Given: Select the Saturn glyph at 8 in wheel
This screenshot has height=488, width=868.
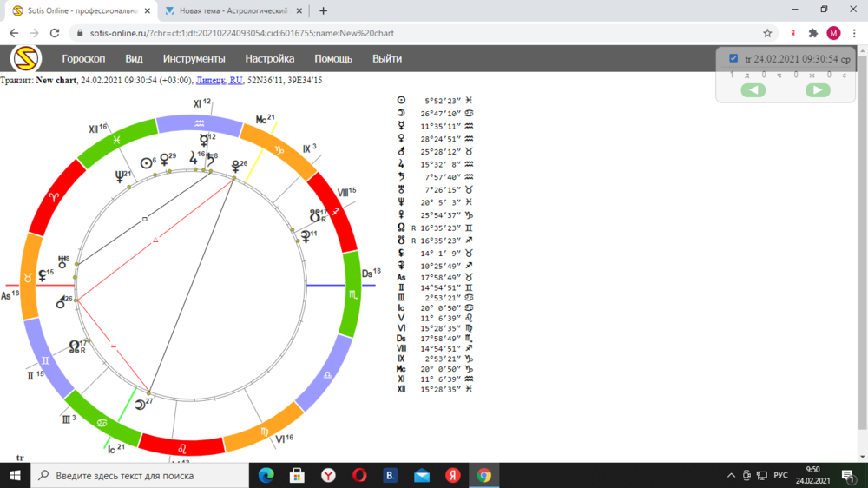Looking at the screenshot, I should coord(210,160).
